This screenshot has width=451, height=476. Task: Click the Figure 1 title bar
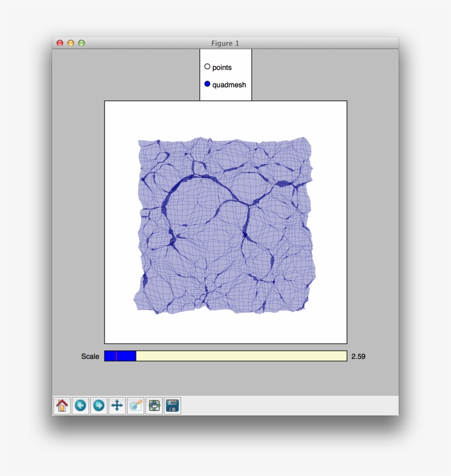click(x=226, y=43)
